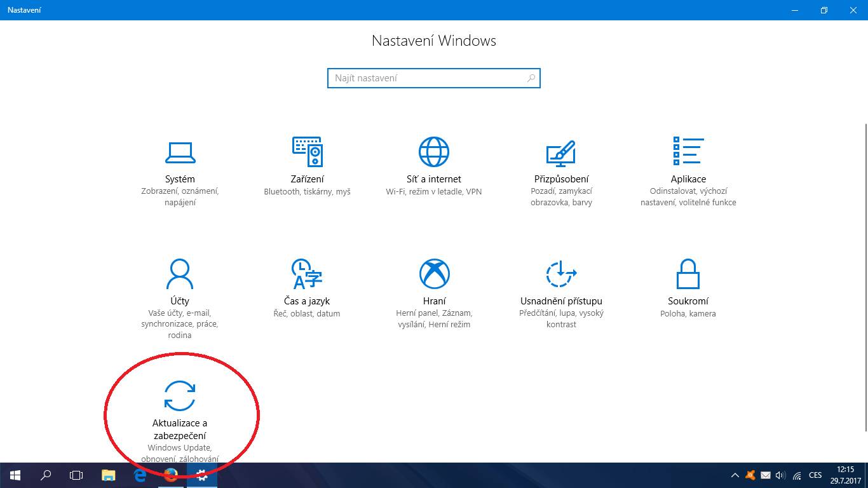The width and height of the screenshot is (868, 488).
Task: Open the Windows Start menu
Action: tap(15, 475)
